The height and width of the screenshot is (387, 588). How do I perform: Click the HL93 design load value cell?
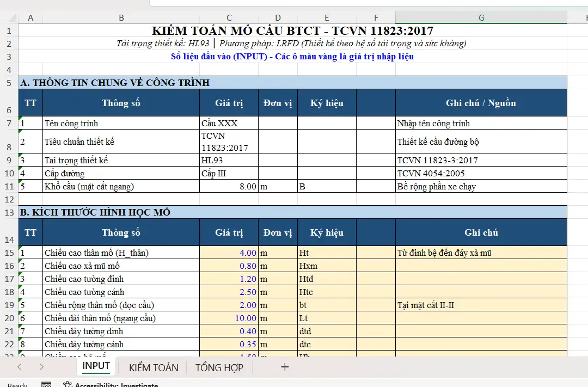click(x=229, y=161)
